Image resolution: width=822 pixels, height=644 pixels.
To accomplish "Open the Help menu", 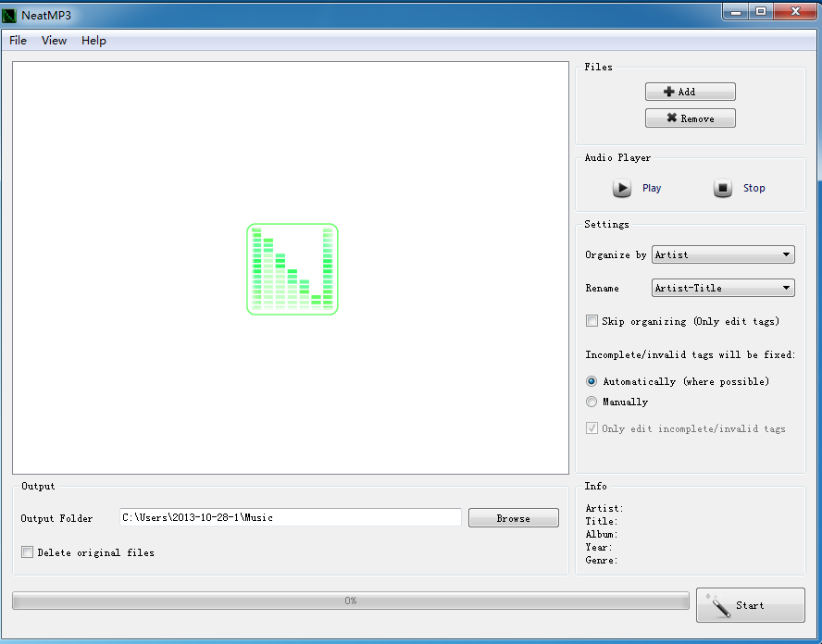I will point(93,41).
